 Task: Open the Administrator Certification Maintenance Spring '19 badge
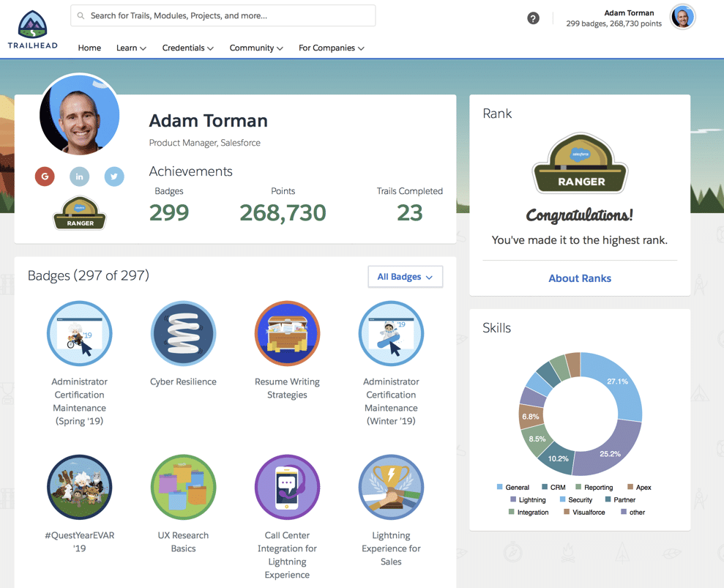coord(79,333)
